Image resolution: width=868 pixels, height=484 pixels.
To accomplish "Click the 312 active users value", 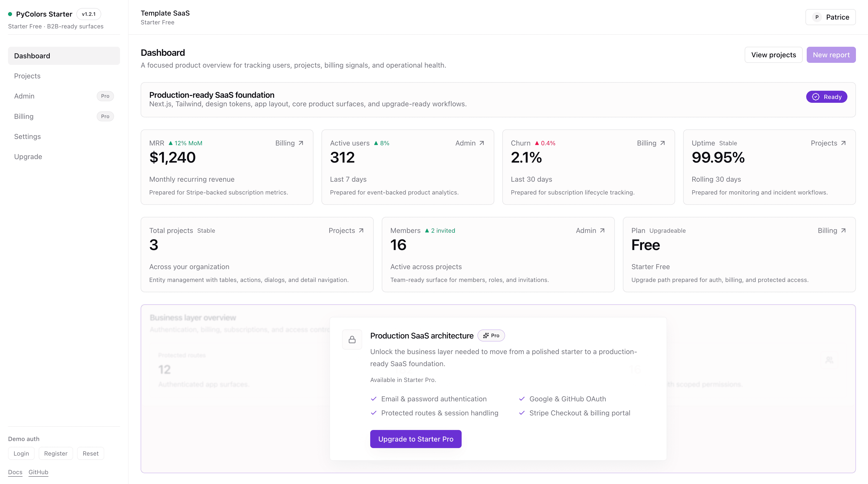I will coord(342,157).
